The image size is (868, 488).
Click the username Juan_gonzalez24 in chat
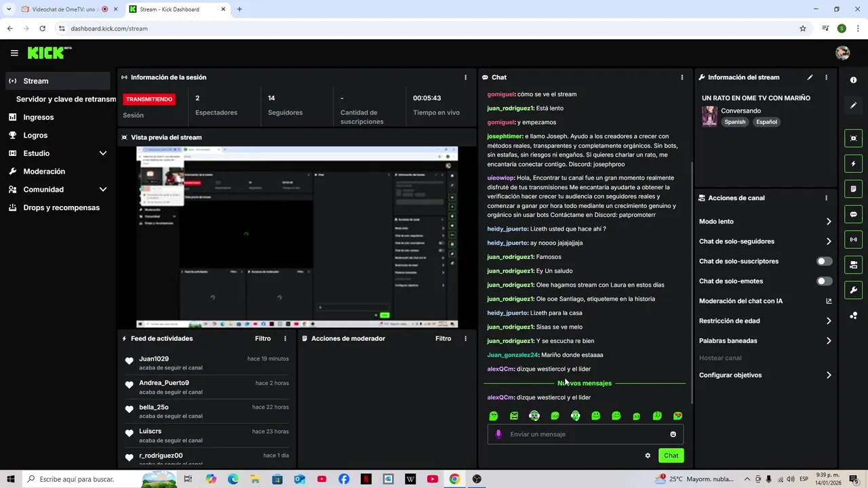click(512, 355)
